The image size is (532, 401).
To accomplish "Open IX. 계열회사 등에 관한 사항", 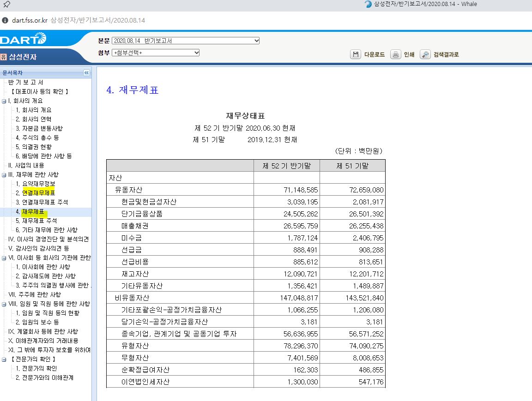I will [x=43, y=331].
